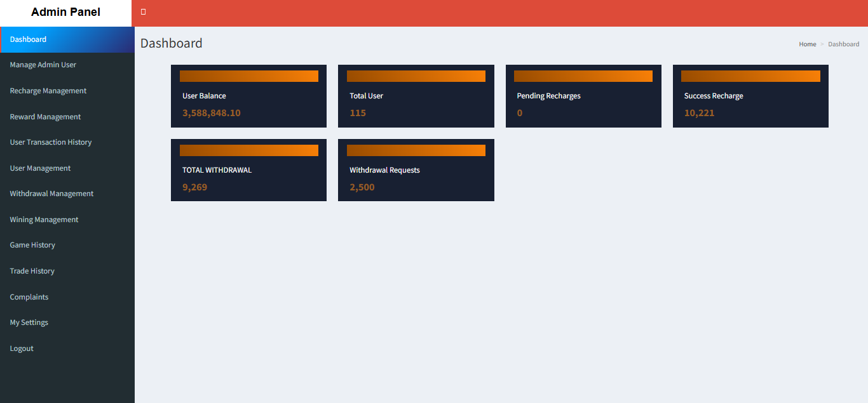Screen dimensions: 868x403
Task: Open My Settings
Action: coord(29,322)
